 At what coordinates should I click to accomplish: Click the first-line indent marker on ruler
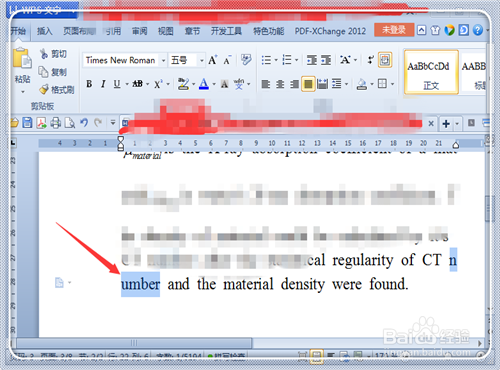tap(121, 139)
